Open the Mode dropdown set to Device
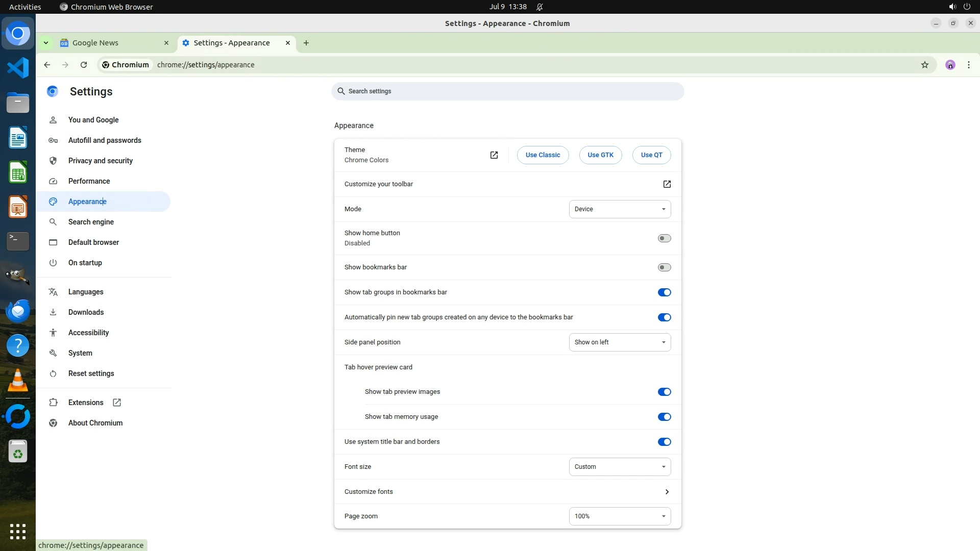Image resolution: width=980 pixels, height=551 pixels. click(620, 209)
